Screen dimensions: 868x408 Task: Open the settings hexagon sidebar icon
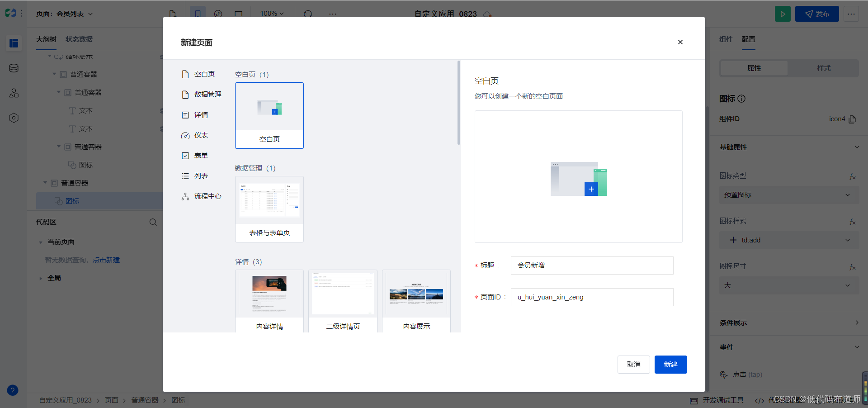tap(14, 118)
